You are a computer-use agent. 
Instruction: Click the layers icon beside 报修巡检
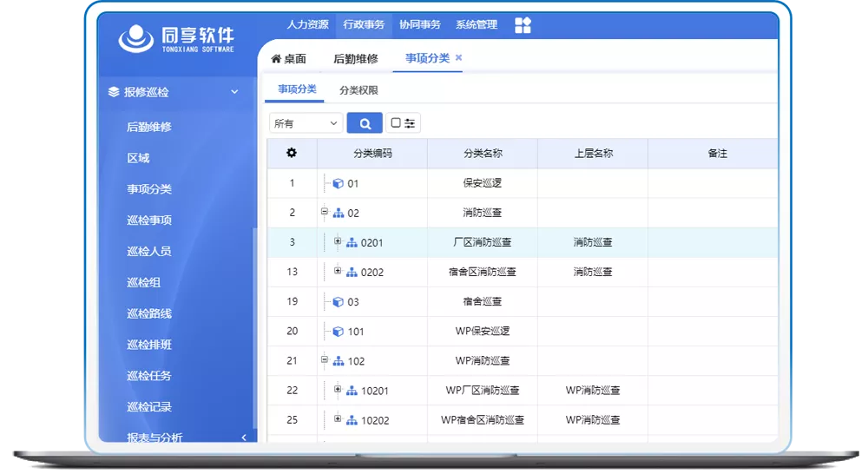click(114, 92)
